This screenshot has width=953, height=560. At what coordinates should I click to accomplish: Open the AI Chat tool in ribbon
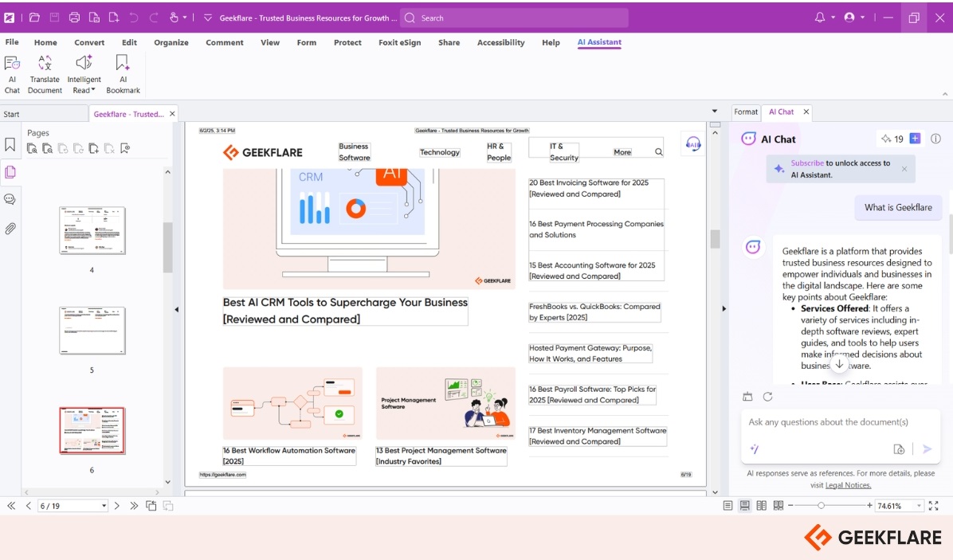click(x=12, y=74)
